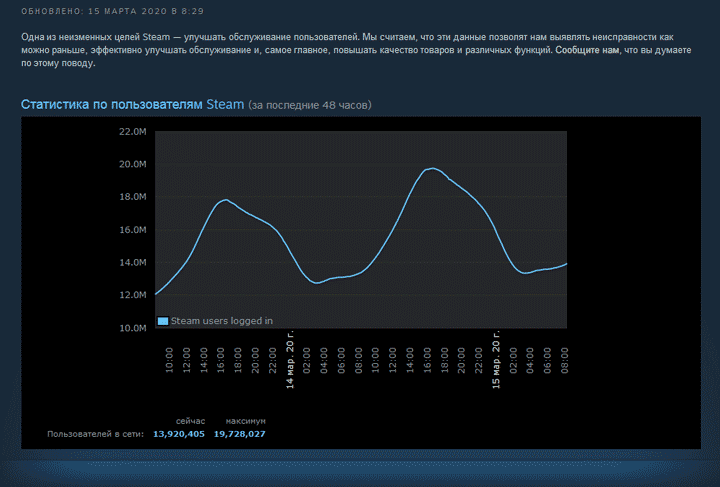Screen dimensions: 720x487
Task: Click the second peak of the users graph line
Action: [x=432, y=168]
